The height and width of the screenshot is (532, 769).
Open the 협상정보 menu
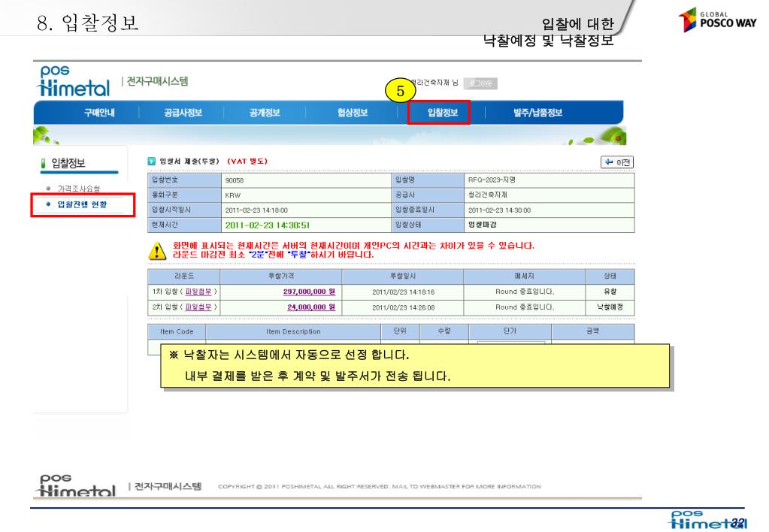tap(353, 113)
